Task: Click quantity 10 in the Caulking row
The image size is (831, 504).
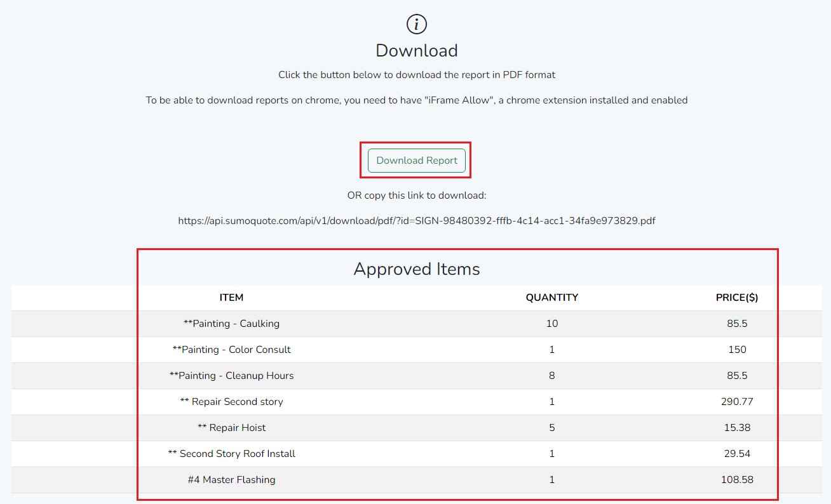Action: (x=552, y=324)
